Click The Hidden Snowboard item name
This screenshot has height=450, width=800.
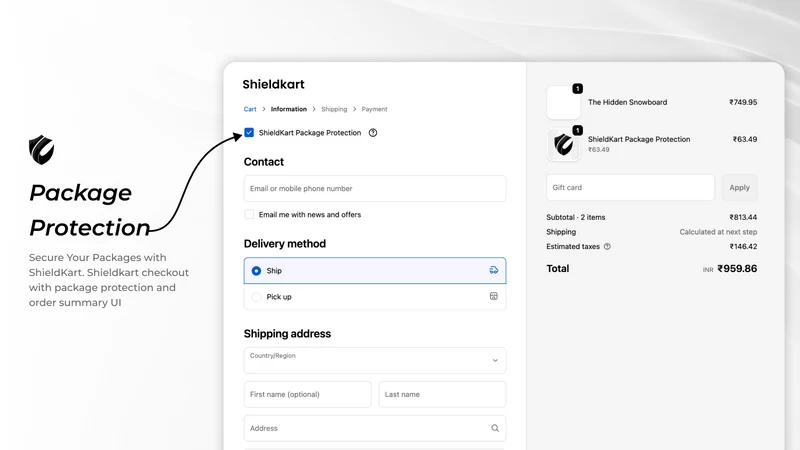click(x=628, y=102)
